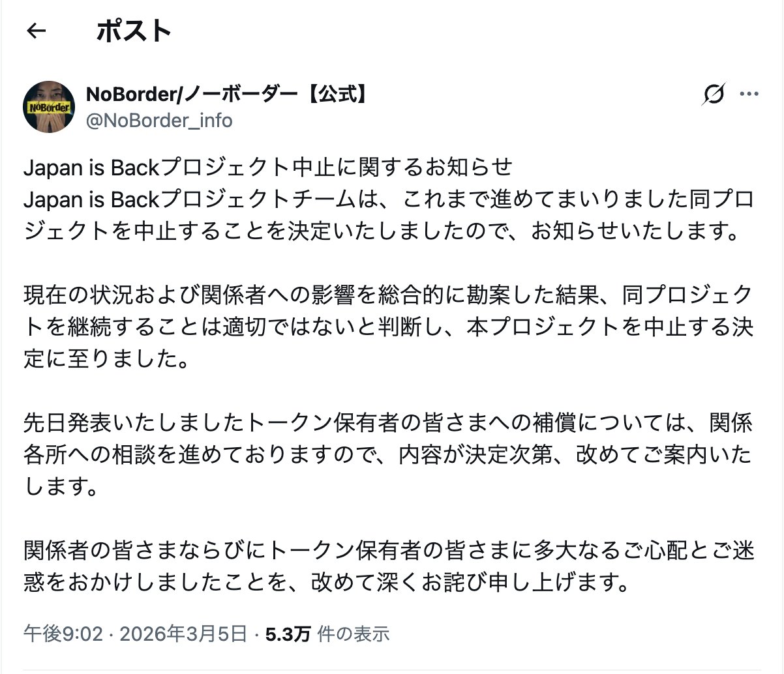This screenshot has width=784, height=674.
Task: Open NoBorder/ノーボーダー display name profile
Action: click(196, 95)
